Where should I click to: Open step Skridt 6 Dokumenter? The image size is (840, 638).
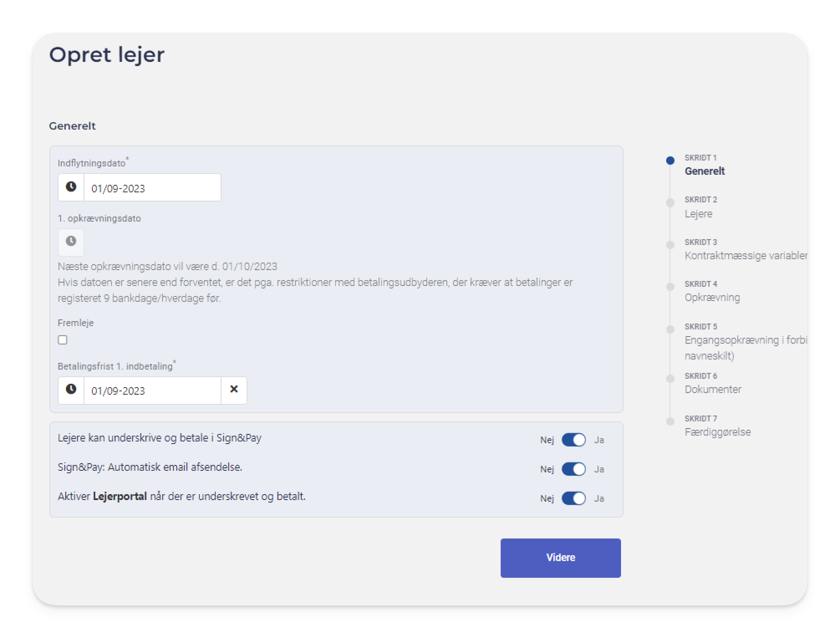point(713,383)
